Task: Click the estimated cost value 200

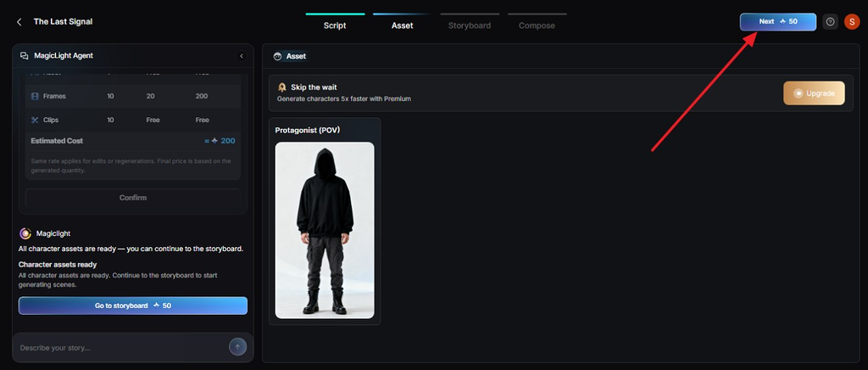Action: [228, 141]
